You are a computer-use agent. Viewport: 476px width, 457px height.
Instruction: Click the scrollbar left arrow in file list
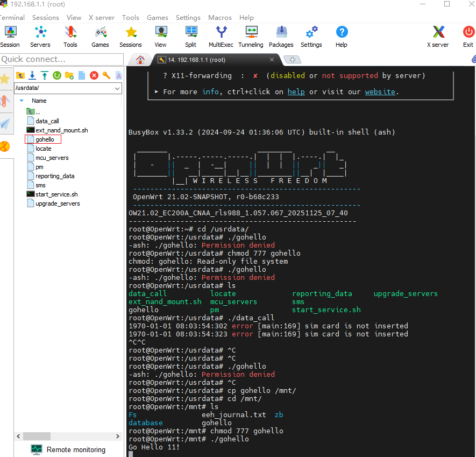(18, 437)
